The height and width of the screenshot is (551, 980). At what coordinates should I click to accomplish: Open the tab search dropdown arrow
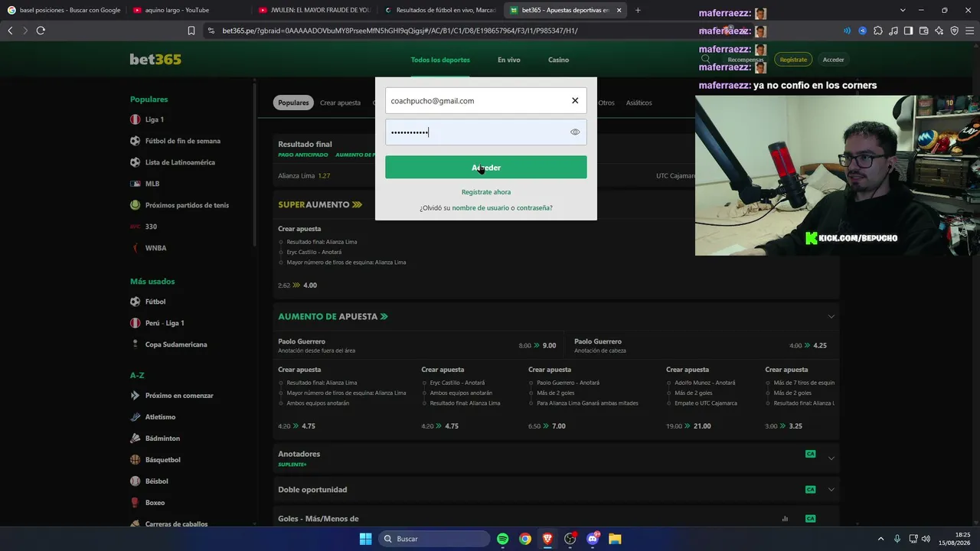[x=903, y=10]
